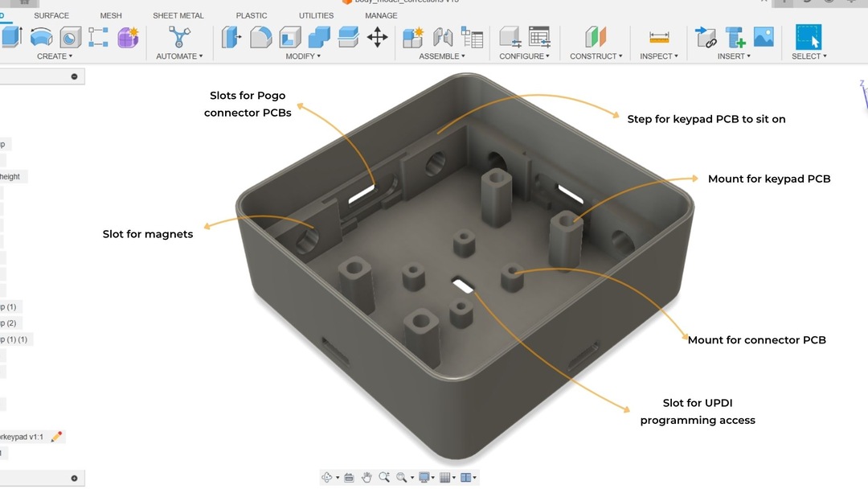Select the browser item ending 'p (2)'
The height and width of the screenshot is (489, 868).
(9, 323)
